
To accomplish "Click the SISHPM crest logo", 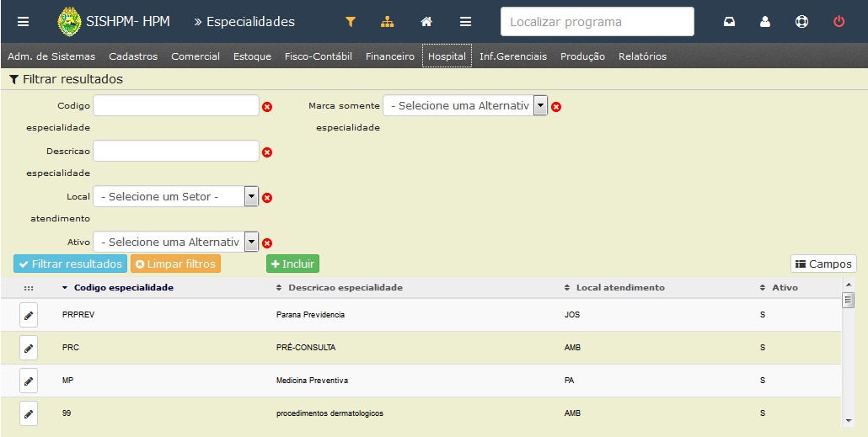I will 69,22.
